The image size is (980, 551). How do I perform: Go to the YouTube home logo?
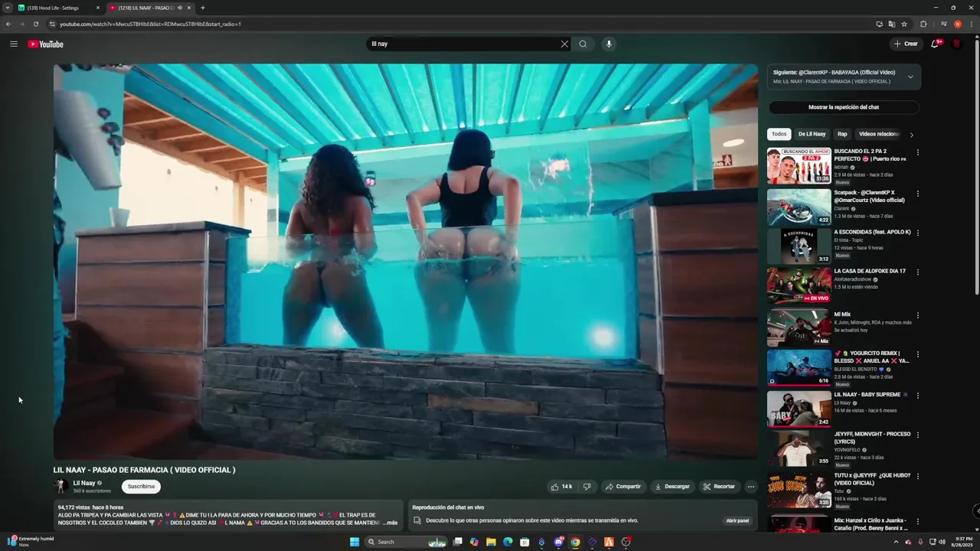[46, 44]
